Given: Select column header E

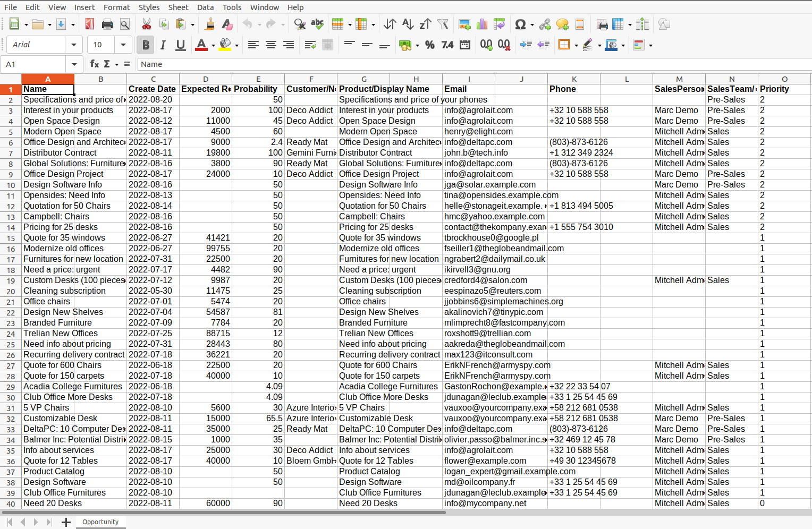Looking at the screenshot, I should pyautogui.click(x=258, y=79).
